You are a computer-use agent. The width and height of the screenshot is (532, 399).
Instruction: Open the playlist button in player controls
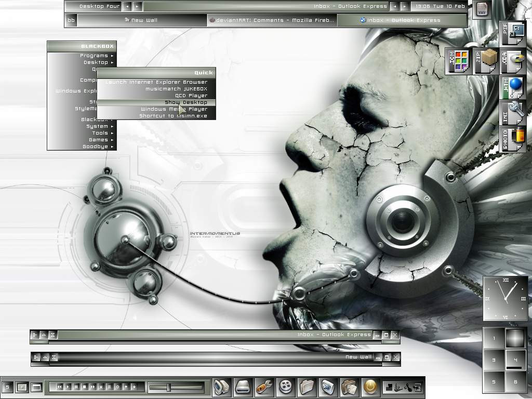click(x=109, y=387)
